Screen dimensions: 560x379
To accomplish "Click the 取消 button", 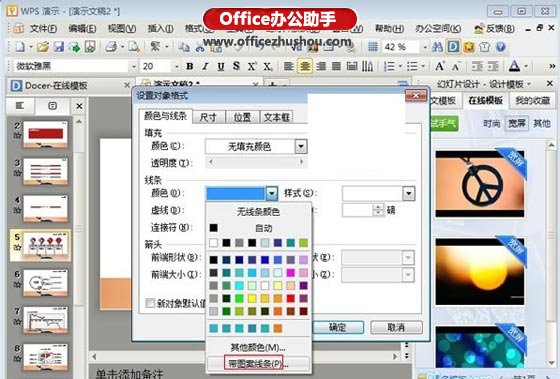I will 396,327.
